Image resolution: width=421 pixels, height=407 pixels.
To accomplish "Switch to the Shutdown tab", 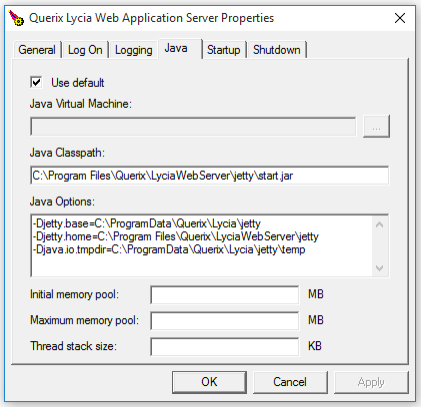I will pos(277,50).
